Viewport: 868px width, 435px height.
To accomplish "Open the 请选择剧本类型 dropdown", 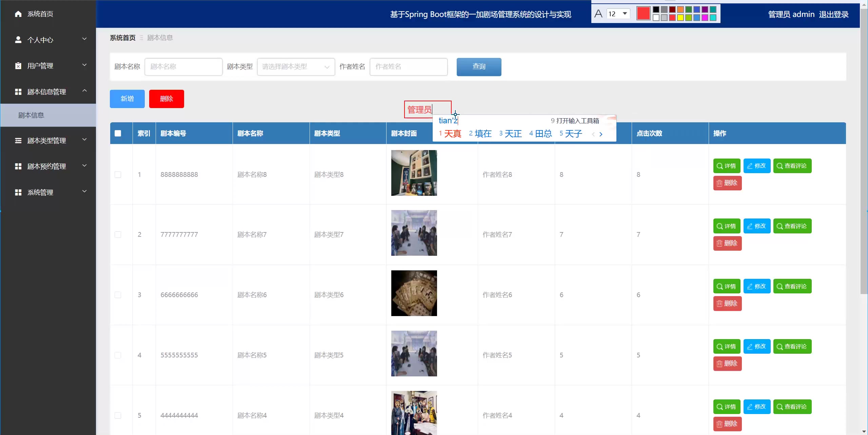I will [x=296, y=67].
